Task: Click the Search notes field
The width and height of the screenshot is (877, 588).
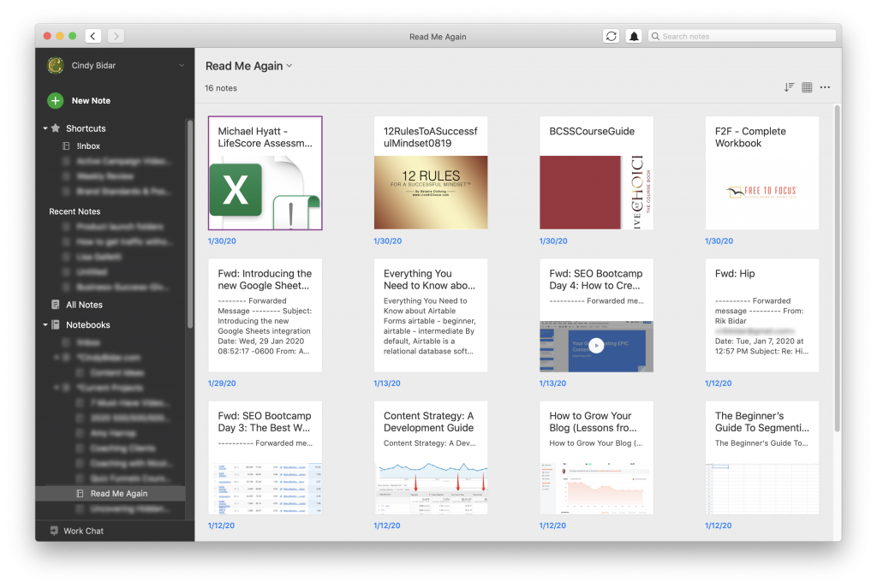Action: coord(742,36)
